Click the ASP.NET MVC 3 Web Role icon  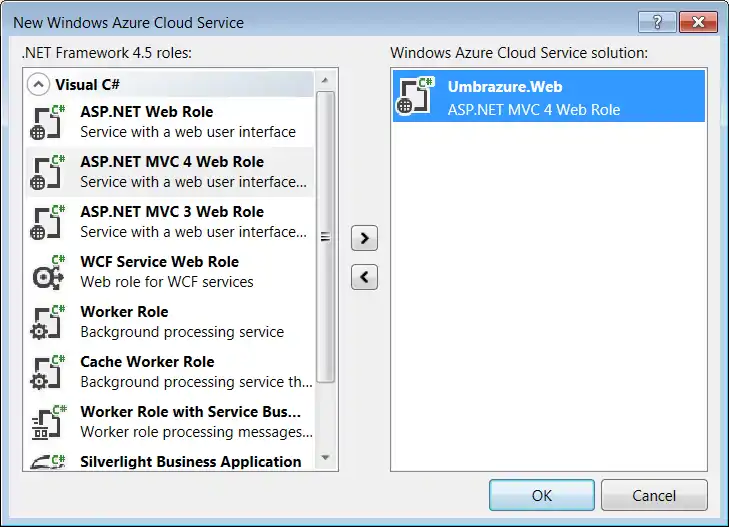click(48, 222)
